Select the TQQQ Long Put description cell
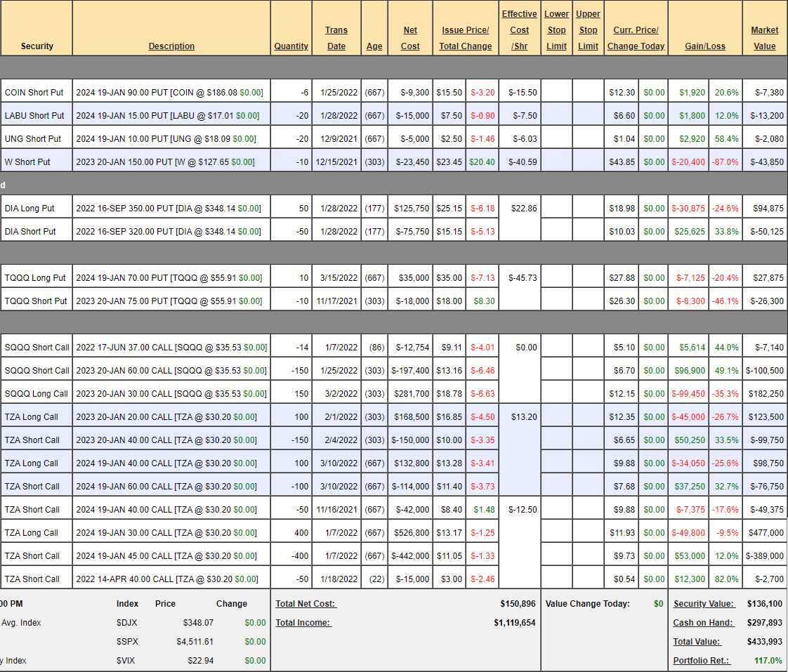 click(x=171, y=278)
